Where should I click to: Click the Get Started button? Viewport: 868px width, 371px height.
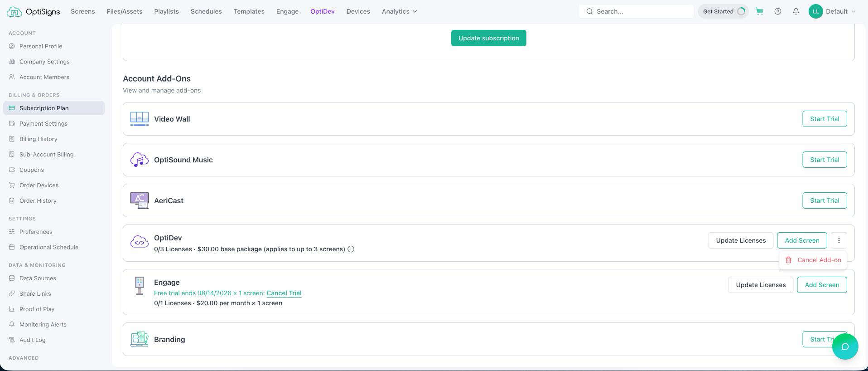click(723, 11)
